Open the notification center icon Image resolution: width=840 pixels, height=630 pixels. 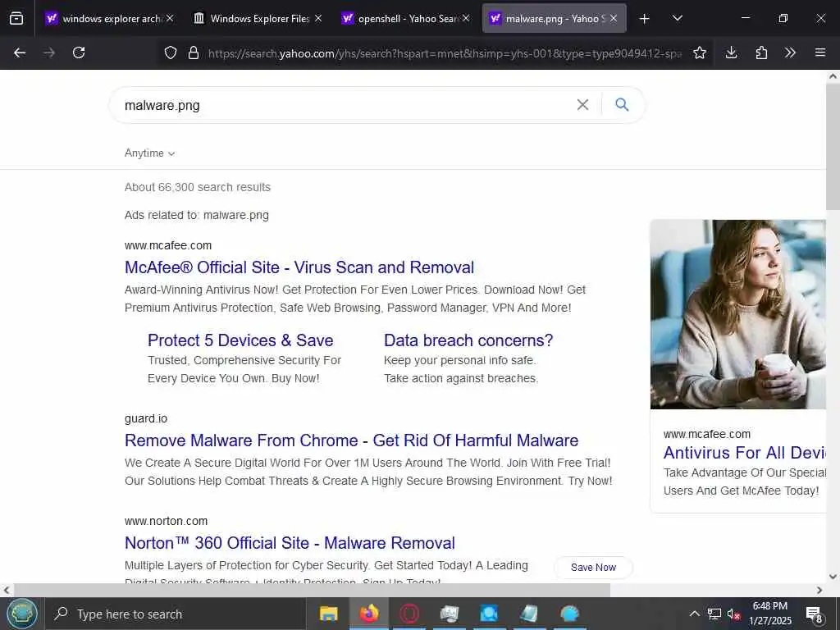pos(814,614)
